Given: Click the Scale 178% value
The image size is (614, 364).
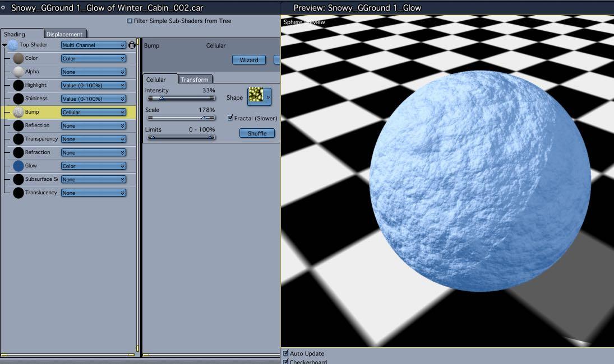Looking at the screenshot, I should (206, 110).
